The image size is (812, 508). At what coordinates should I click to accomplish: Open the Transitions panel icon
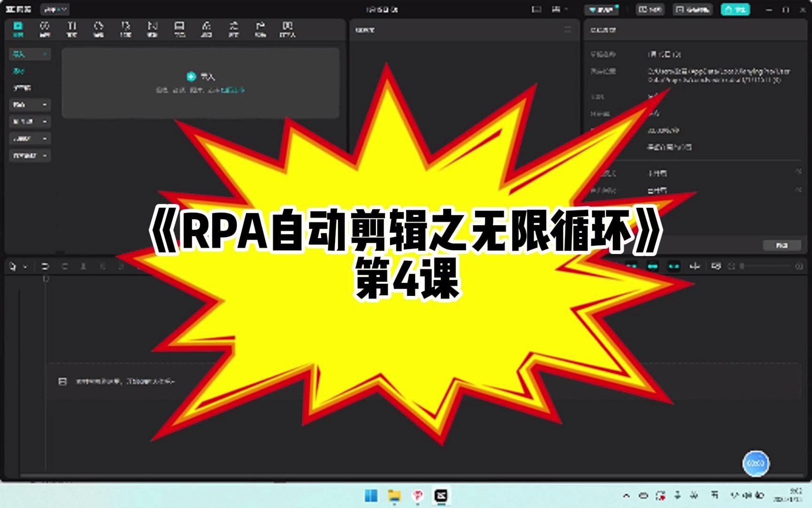153,29
